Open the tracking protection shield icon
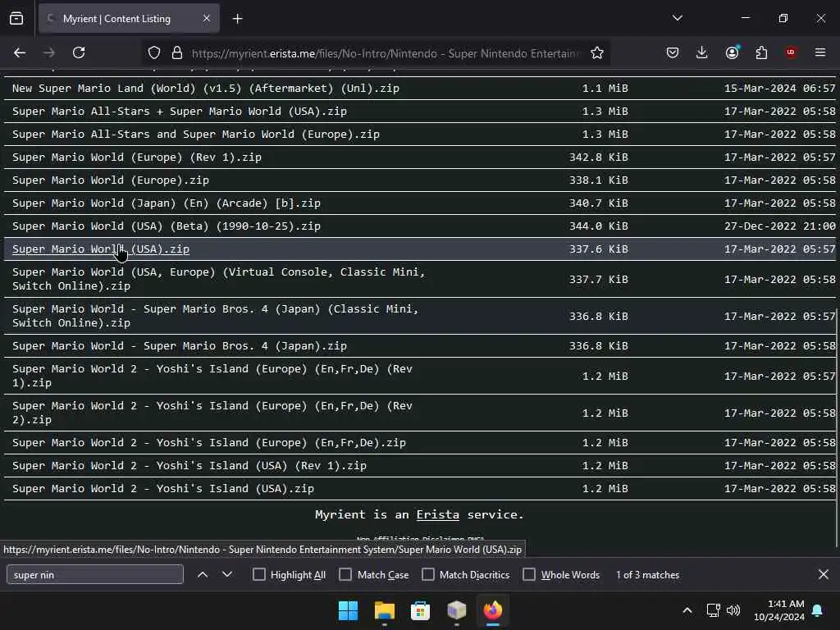 click(x=154, y=53)
